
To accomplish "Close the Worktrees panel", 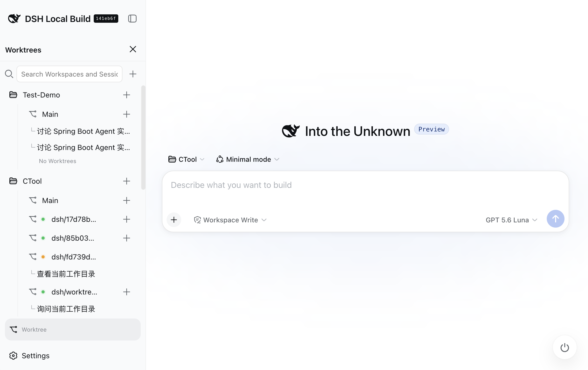I will pos(133,49).
